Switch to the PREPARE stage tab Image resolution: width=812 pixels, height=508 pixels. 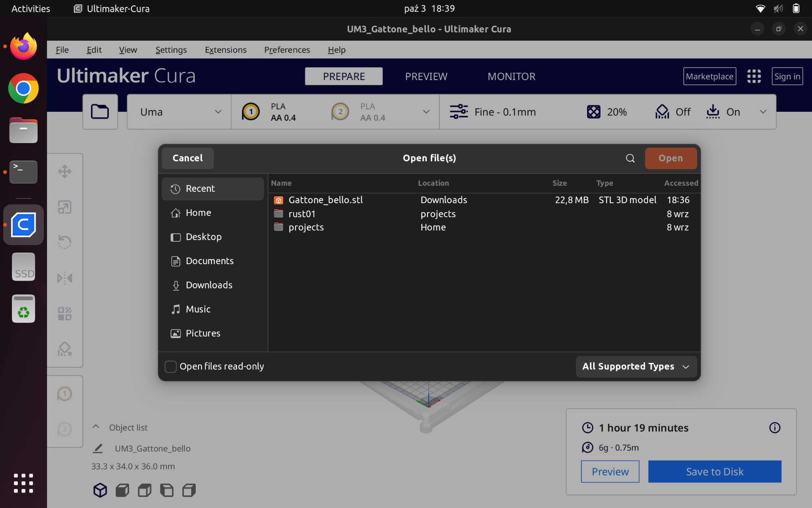pos(344,76)
